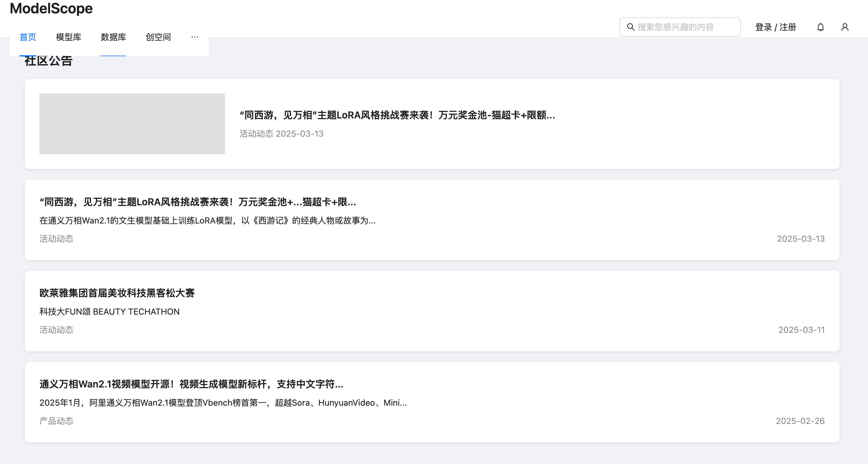Expand the more menu ellipsis
868x464 pixels.
tap(195, 37)
